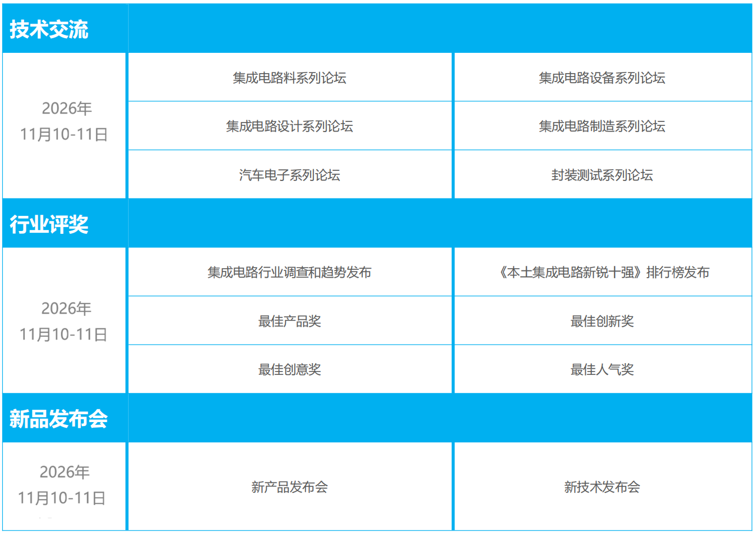This screenshot has width=756, height=534.
Task: Click 封装测试系列论坛 in the table
Action: pos(602,175)
